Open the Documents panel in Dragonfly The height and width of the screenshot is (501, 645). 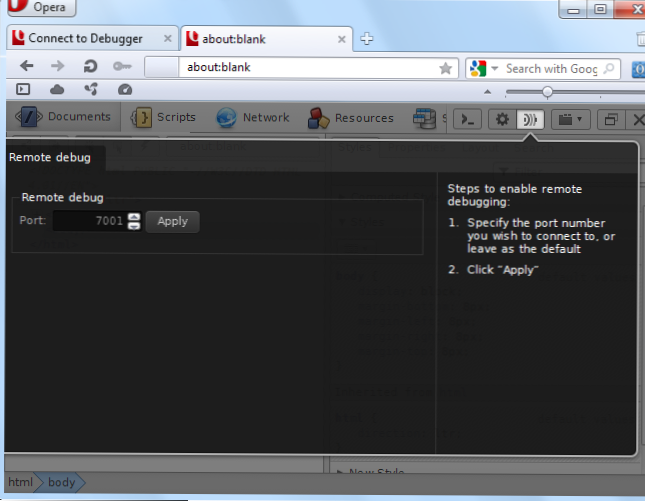point(65,117)
